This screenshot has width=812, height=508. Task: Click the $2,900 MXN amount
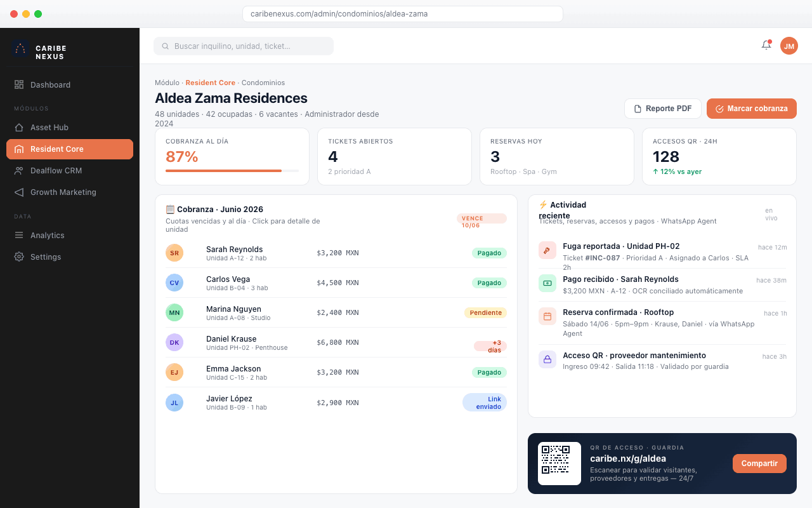(x=337, y=402)
